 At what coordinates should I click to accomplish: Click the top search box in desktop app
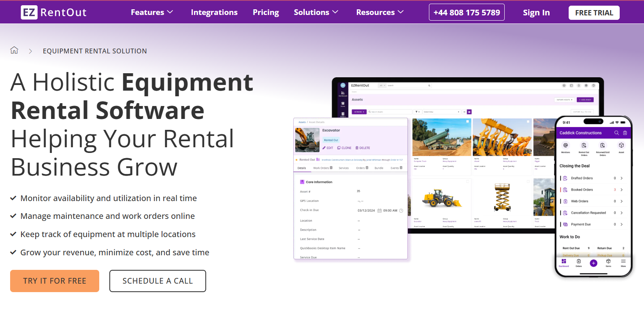408,85
